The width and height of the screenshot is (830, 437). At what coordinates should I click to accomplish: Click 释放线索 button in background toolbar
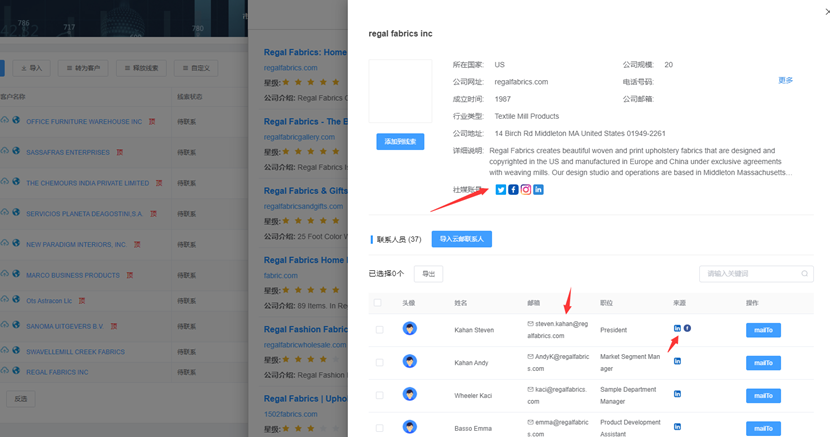point(141,68)
